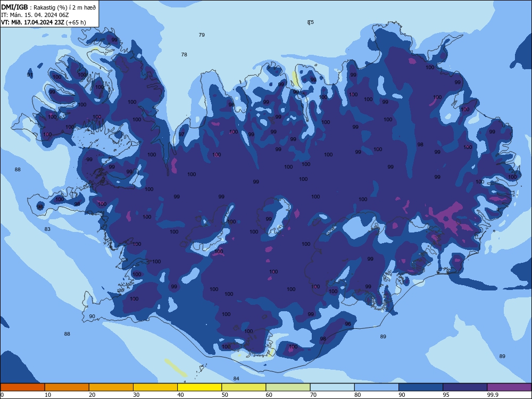This screenshot has height=399, width=532.
Task: Click the indigo 95–99.9 legend swatch
Action: pos(465,387)
